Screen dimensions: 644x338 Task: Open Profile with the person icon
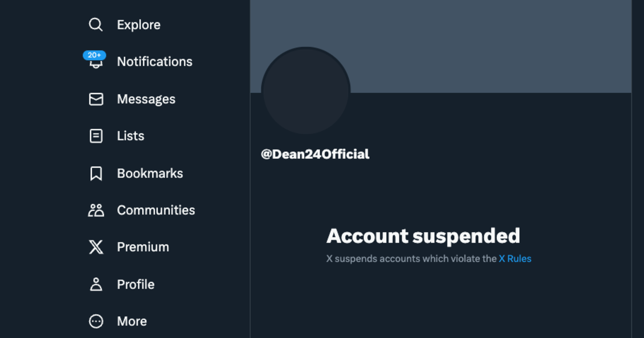point(96,284)
